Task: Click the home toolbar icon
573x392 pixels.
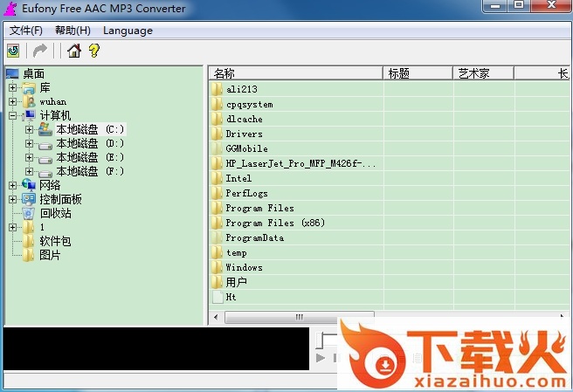Action: coord(74,51)
